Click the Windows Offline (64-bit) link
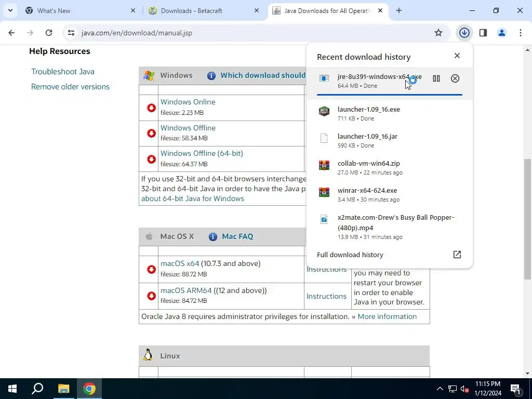This screenshot has width=532, height=399. pyautogui.click(x=202, y=153)
